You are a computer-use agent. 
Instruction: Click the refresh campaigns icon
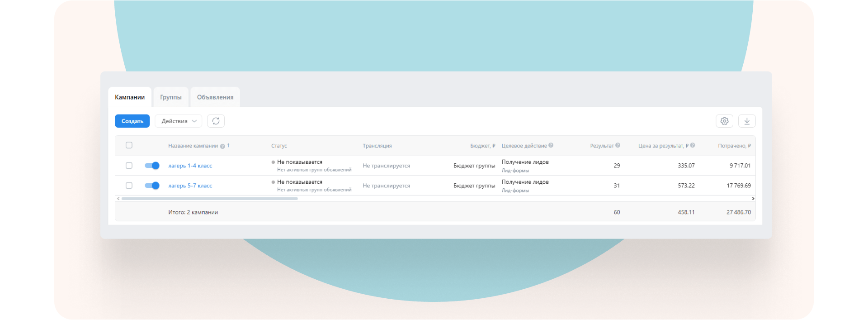coord(216,121)
